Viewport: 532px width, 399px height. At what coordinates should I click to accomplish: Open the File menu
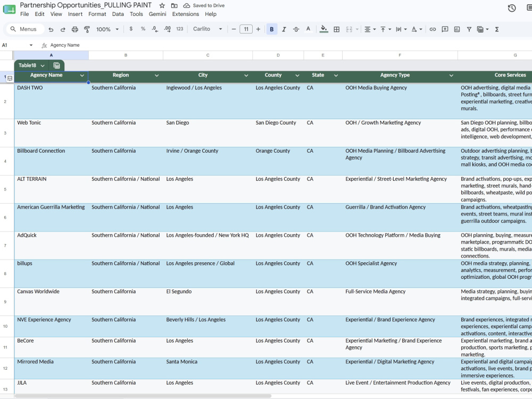click(24, 14)
